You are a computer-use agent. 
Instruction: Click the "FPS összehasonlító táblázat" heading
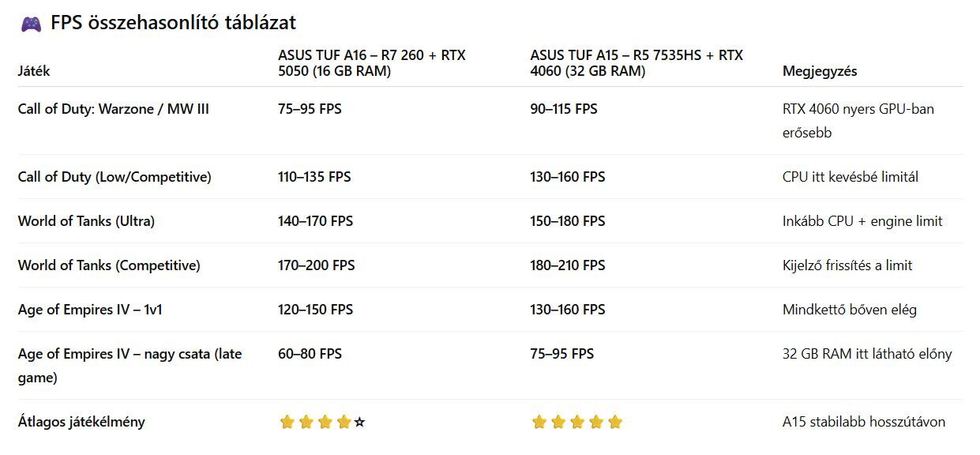click(173, 24)
